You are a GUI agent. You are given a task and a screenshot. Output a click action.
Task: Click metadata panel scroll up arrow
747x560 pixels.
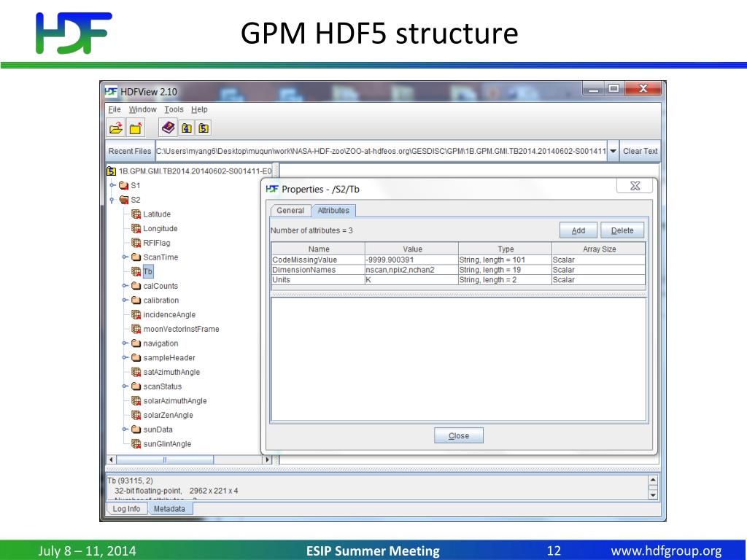[653, 481]
